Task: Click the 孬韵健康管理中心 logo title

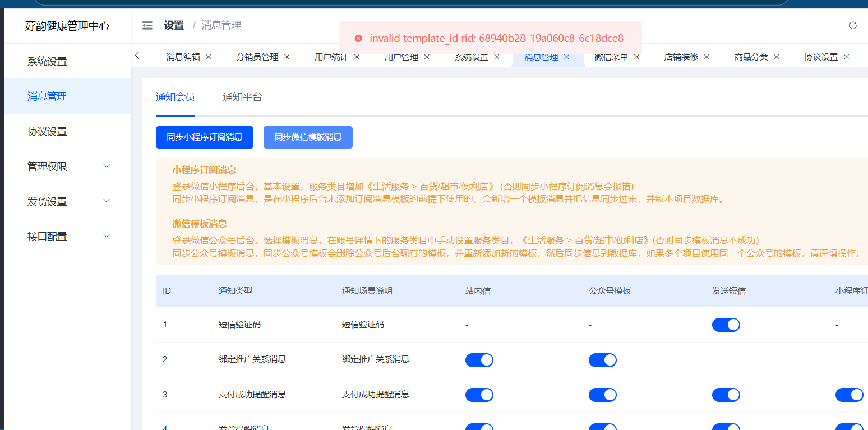Action: (67, 26)
